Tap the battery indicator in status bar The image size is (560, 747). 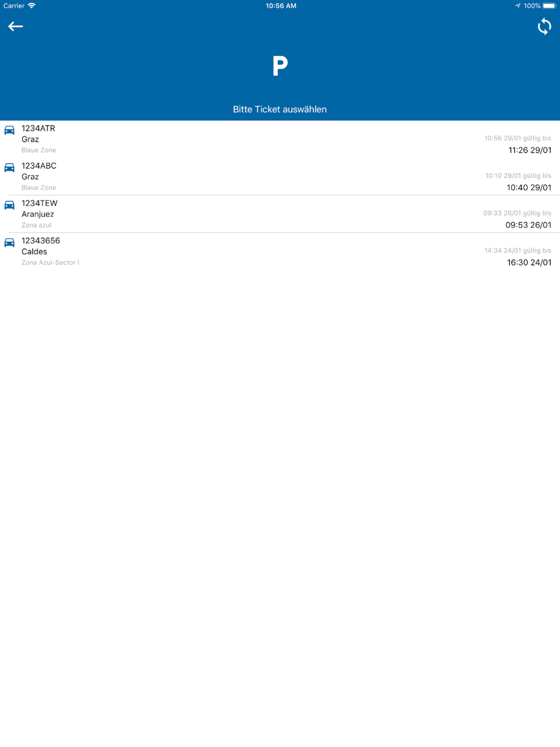pyautogui.click(x=549, y=6)
